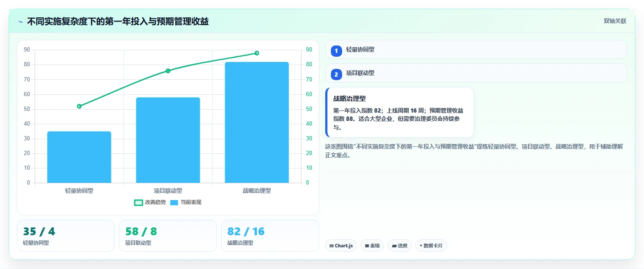Click the blue 当前表现 legend swatch
Viewport: 644px width, 269px height.
tap(174, 203)
